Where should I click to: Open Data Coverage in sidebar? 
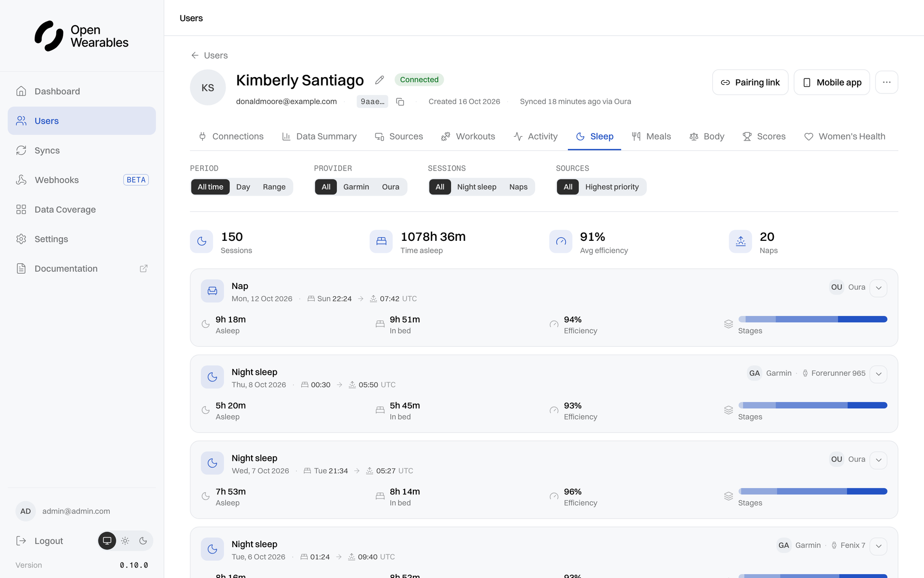click(82, 210)
